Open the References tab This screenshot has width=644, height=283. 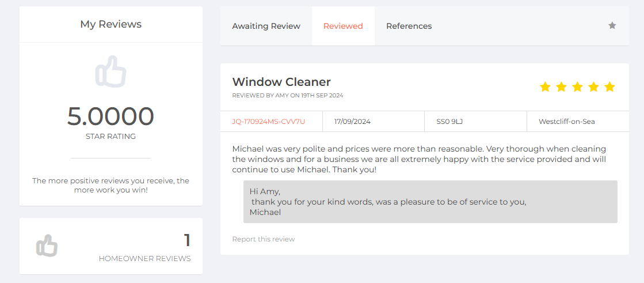coord(409,26)
